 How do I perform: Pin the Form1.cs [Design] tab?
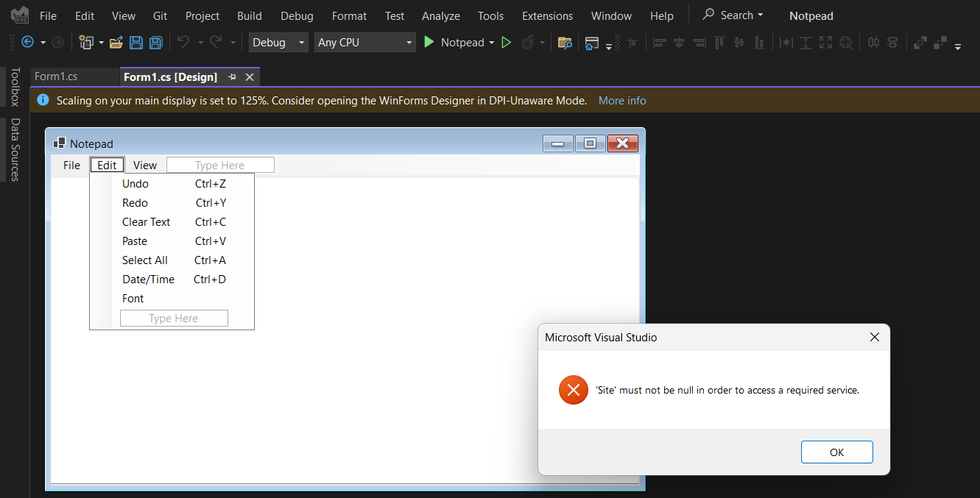click(x=232, y=77)
